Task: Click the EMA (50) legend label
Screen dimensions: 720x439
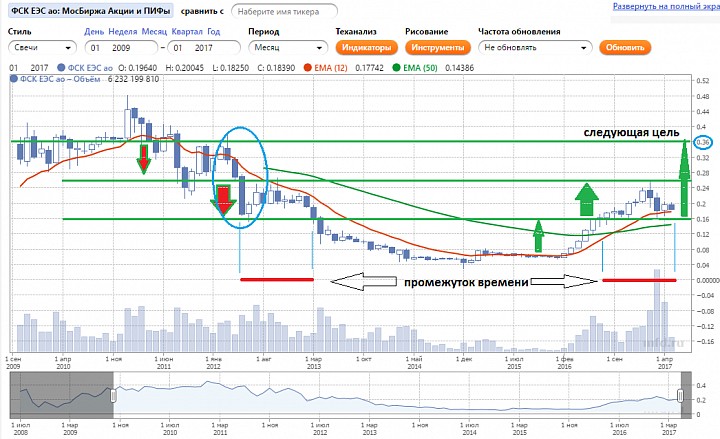Action: tap(420, 68)
